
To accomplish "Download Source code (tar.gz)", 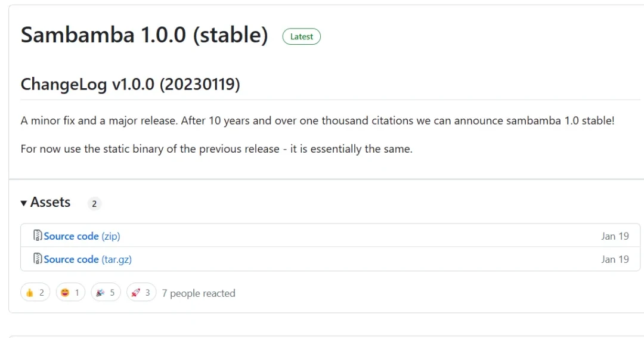I will pos(71,259).
